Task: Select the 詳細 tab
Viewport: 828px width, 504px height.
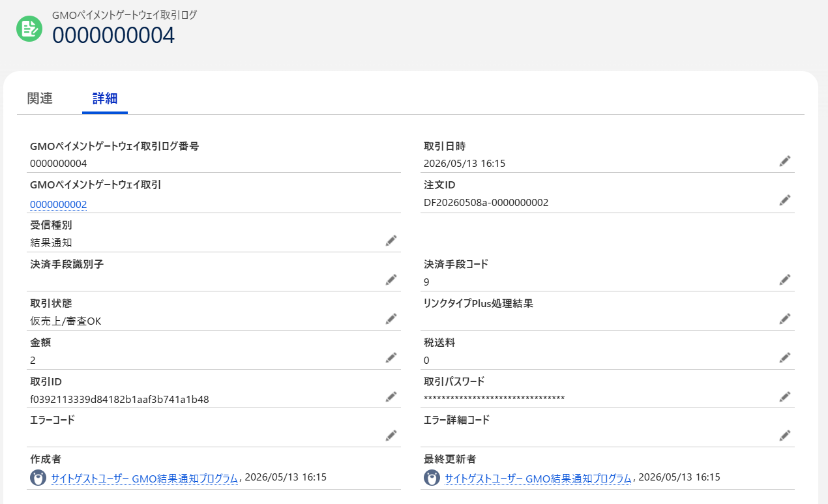Action: [105, 98]
